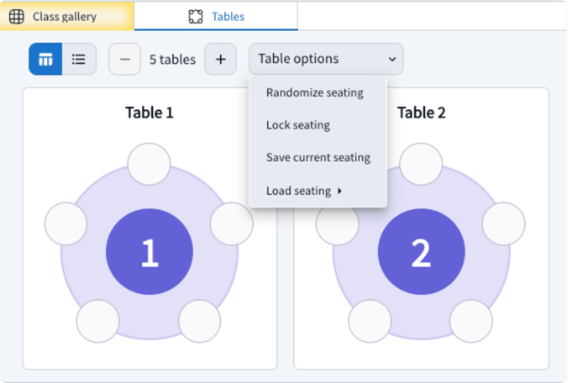
Task: Click the top seat of Table 1
Action: [x=149, y=164]
